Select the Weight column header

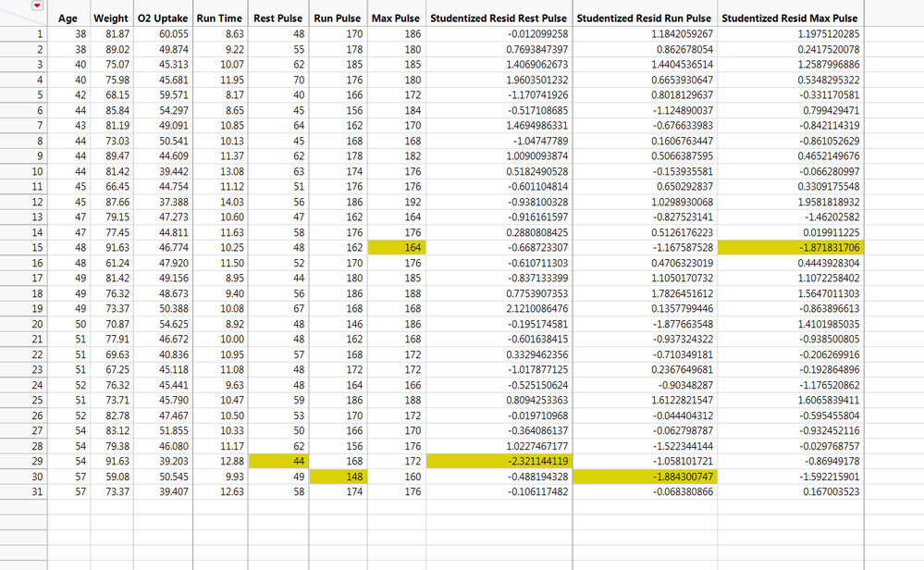tap(111, 19)
